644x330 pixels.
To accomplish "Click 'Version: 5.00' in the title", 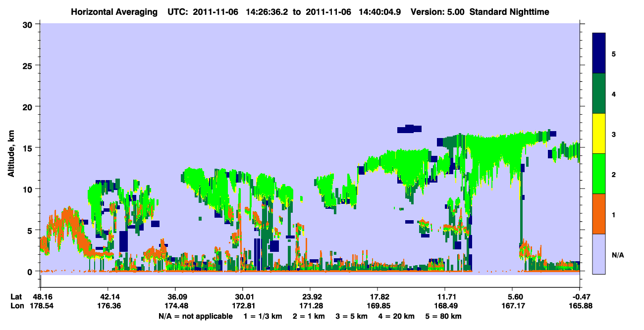I will pyautogui.click(x=437, y=11).
